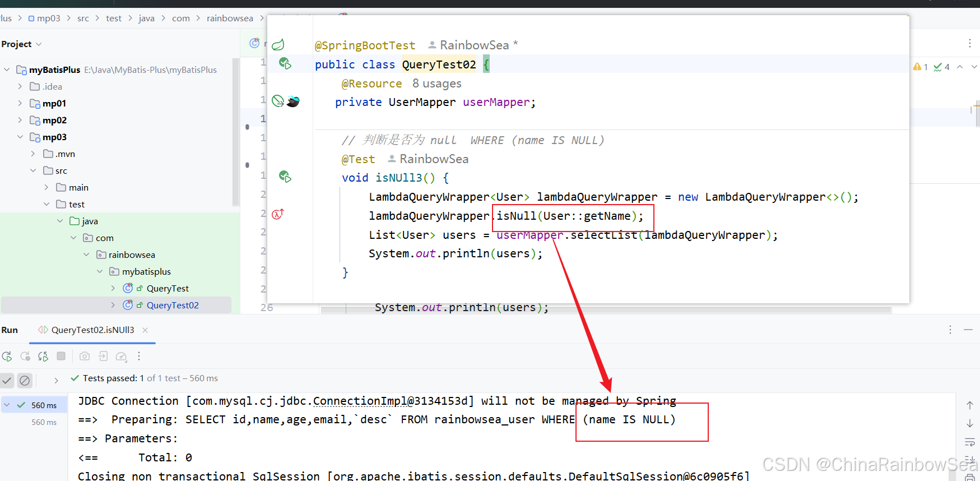Click the typo check count indicator

pyautogui.click(x=941, y=67)
